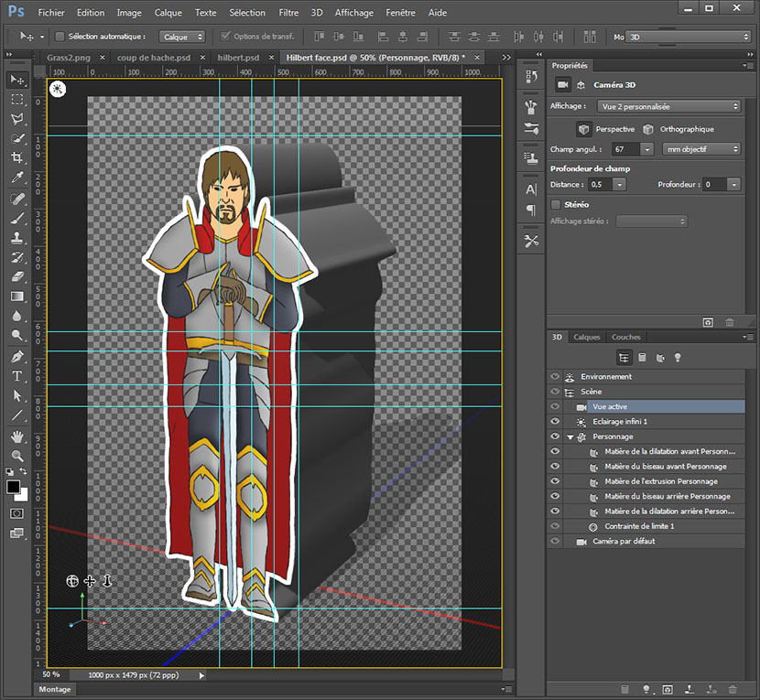This screenshot has width=760, height=700.
Task: Open the Fichier menu
Action: click(51, 13)
